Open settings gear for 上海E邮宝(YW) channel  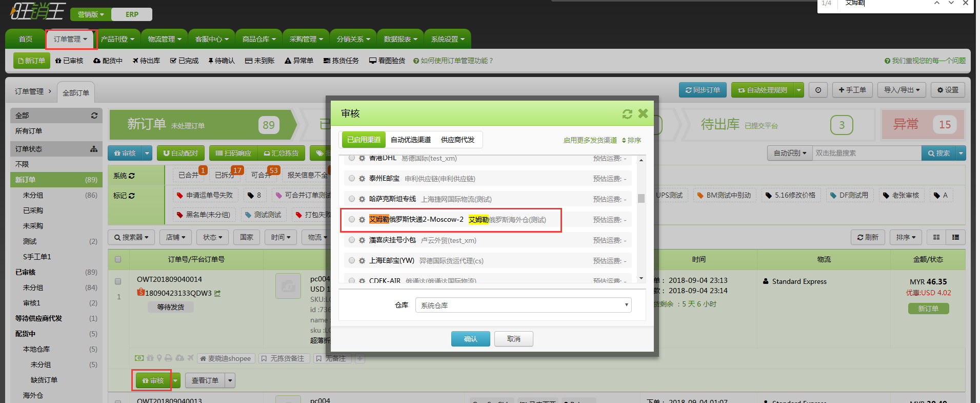coord(362,261)
